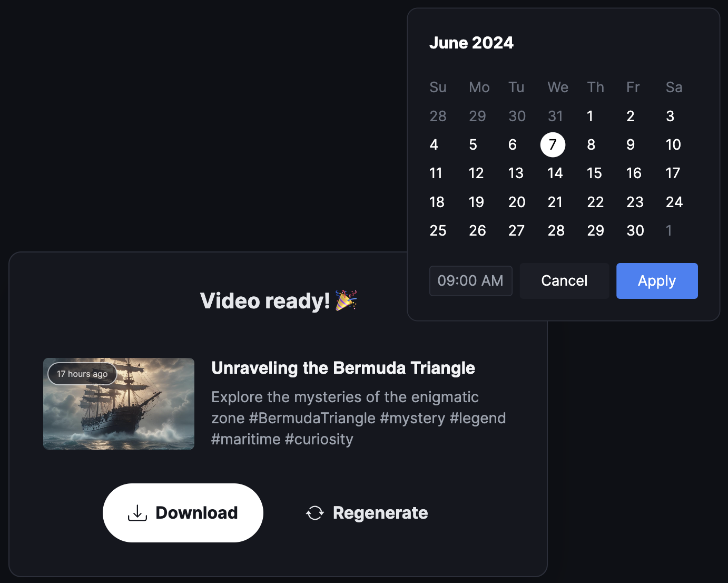Click Regenerate text link
Screen dimensions: 728x583
380,513
